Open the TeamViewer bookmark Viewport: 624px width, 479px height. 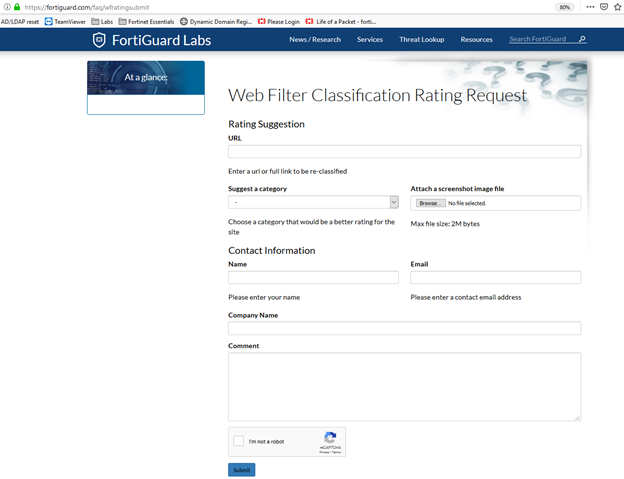[x=65, y=21]
